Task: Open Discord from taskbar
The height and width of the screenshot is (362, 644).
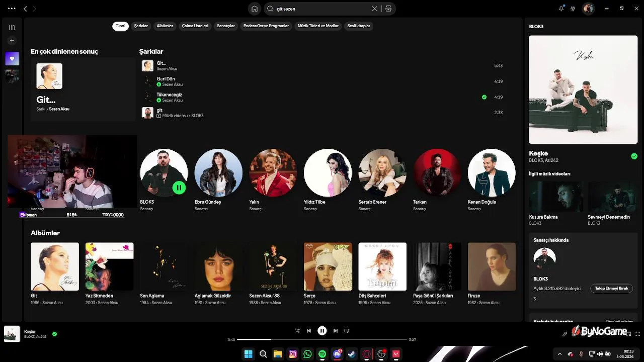Action: [x=337, y=354]
